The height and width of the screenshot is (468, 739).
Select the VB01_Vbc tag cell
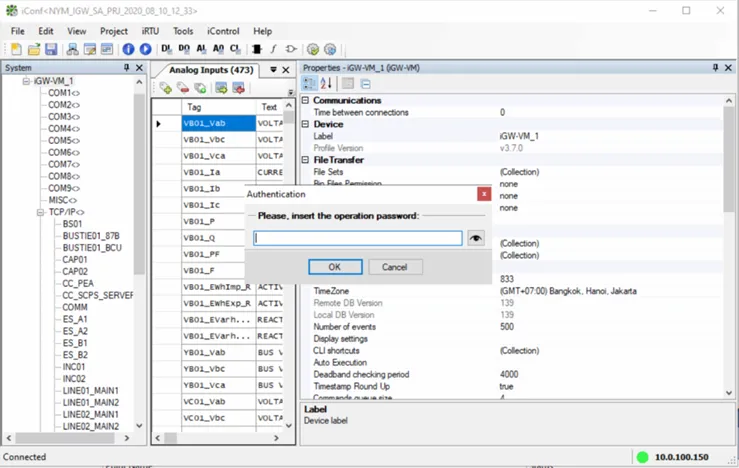tap(219, 140)
